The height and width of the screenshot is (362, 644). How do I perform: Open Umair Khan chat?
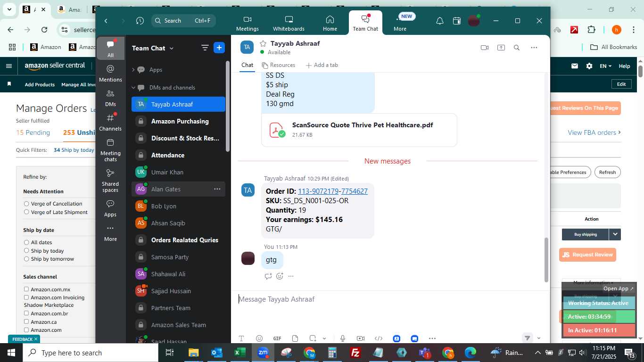coord(178,172)
